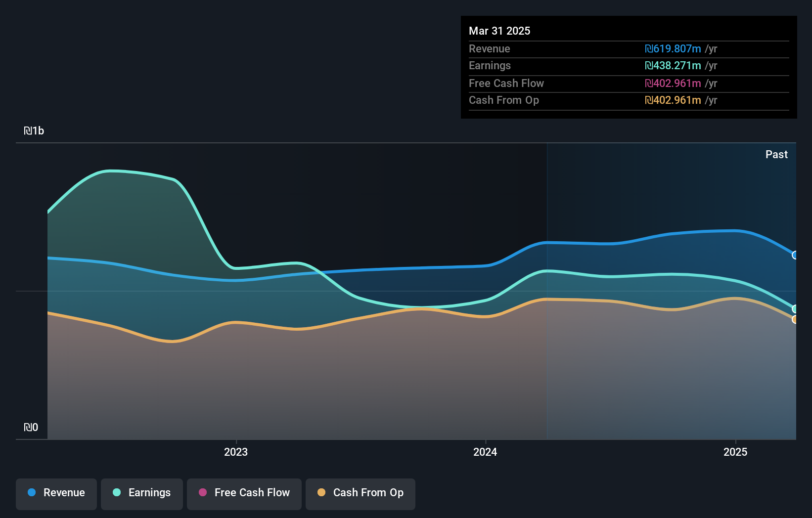Click the Revenue value ₪619.807m
Image resolution: width=812 pixels, height=518 pixels.
click(x=673, y=49)
